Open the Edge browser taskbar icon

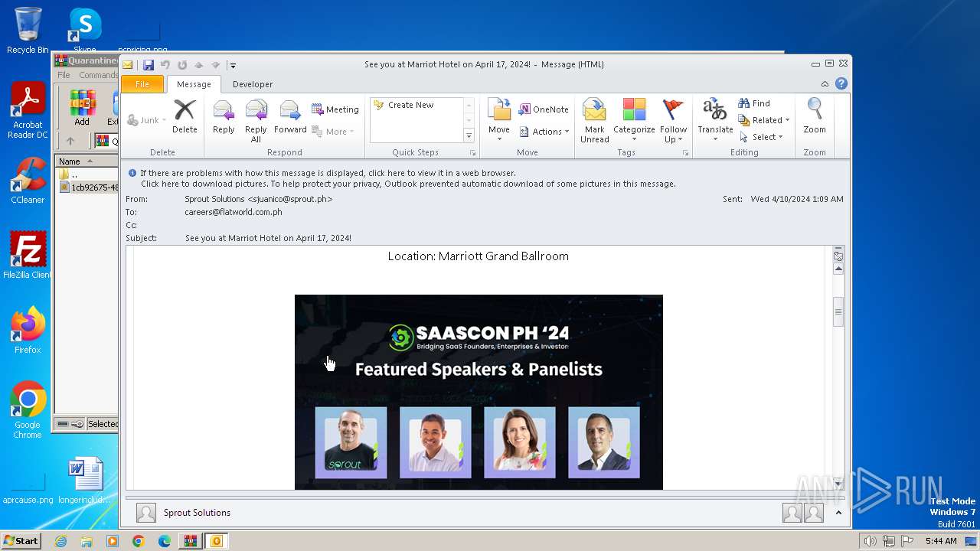point(164,541)
